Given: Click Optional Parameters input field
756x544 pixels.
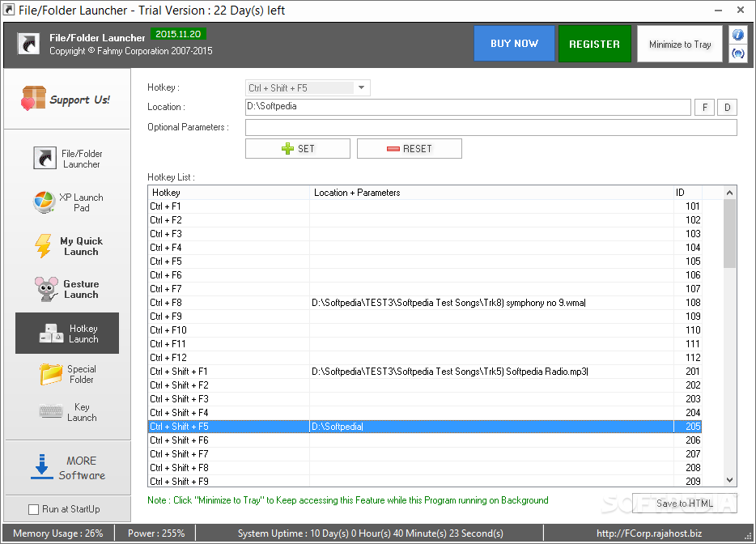Looking at the screenshot, I should pyautogui.click(x=491, y=127).
